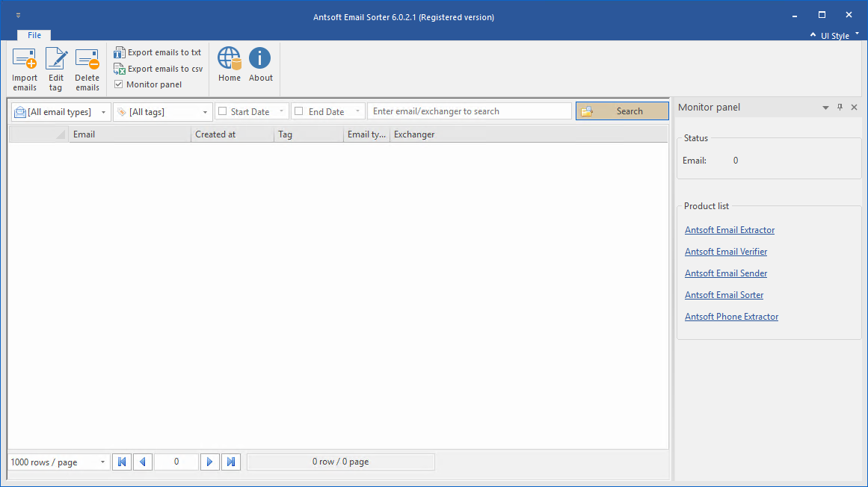Sort by the Created at column
Viewport: 868px width, 487px height.
(x=233, y=134)
